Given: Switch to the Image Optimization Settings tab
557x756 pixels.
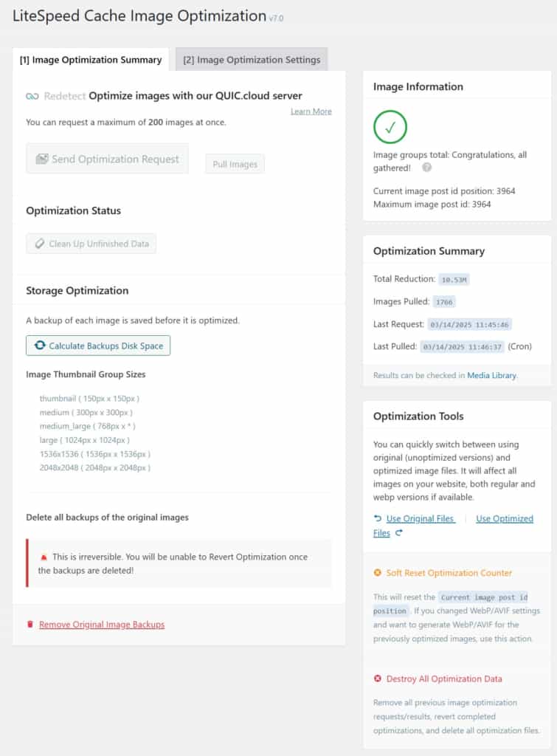Looking at the screenshot, I should [x=250, y=59].
